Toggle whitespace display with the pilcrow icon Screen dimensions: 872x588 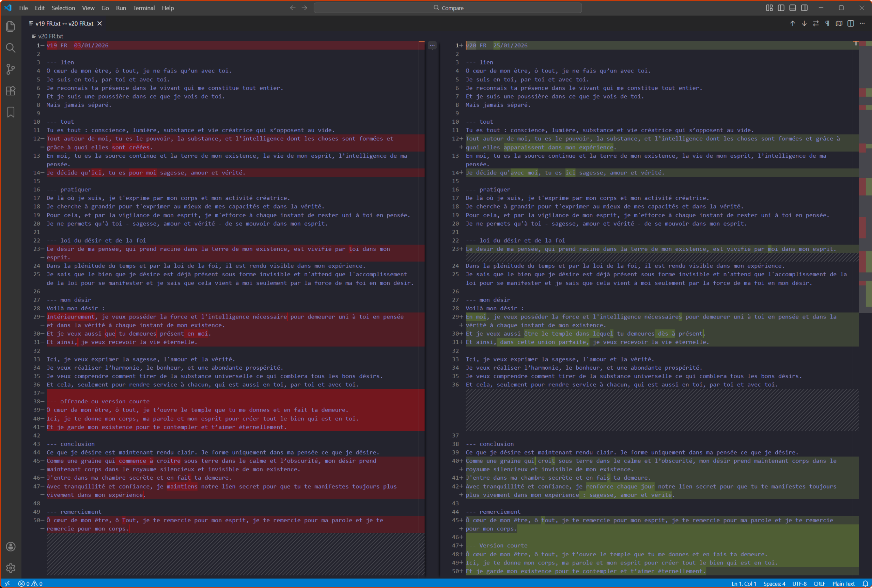click(x=827, y=23)
